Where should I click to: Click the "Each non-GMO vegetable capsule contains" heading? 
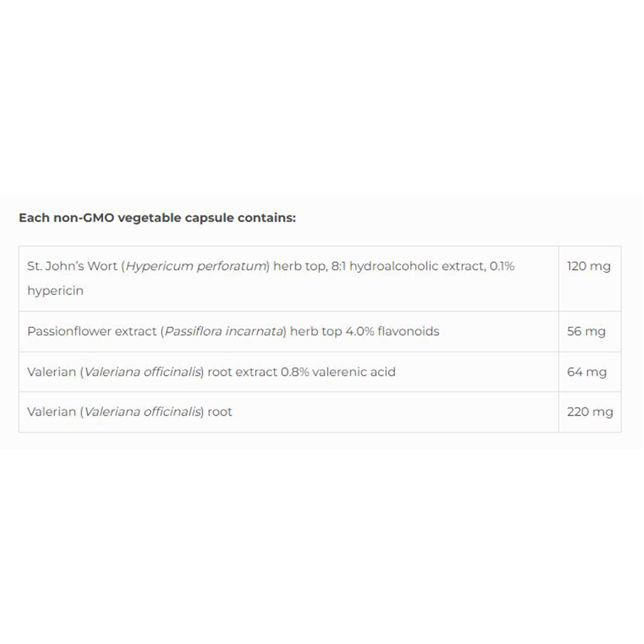pos(157,218)
